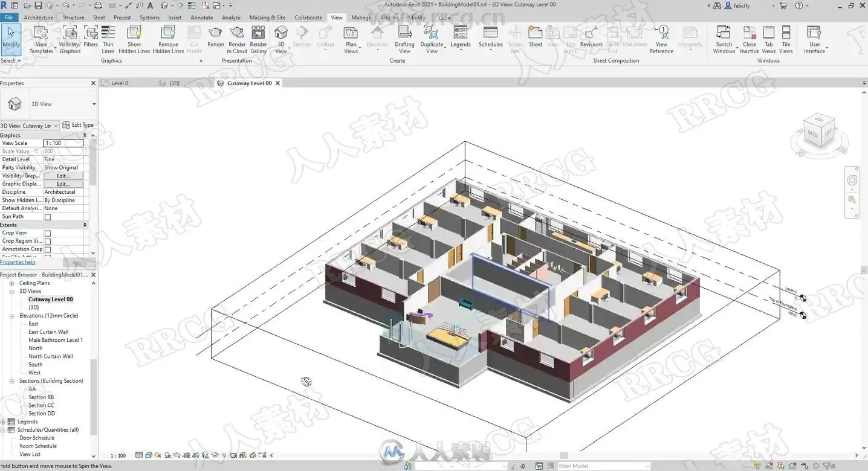The height and width of the screenshot is (471, 868).
Task: Open the Render Gallery
Action: point(258,40)
